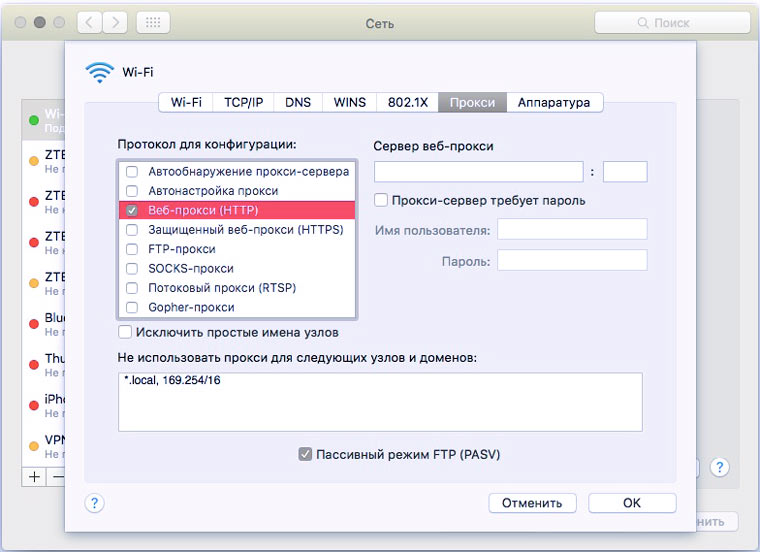Click the bypass proxy hosts text area

(x=380, y=402)
